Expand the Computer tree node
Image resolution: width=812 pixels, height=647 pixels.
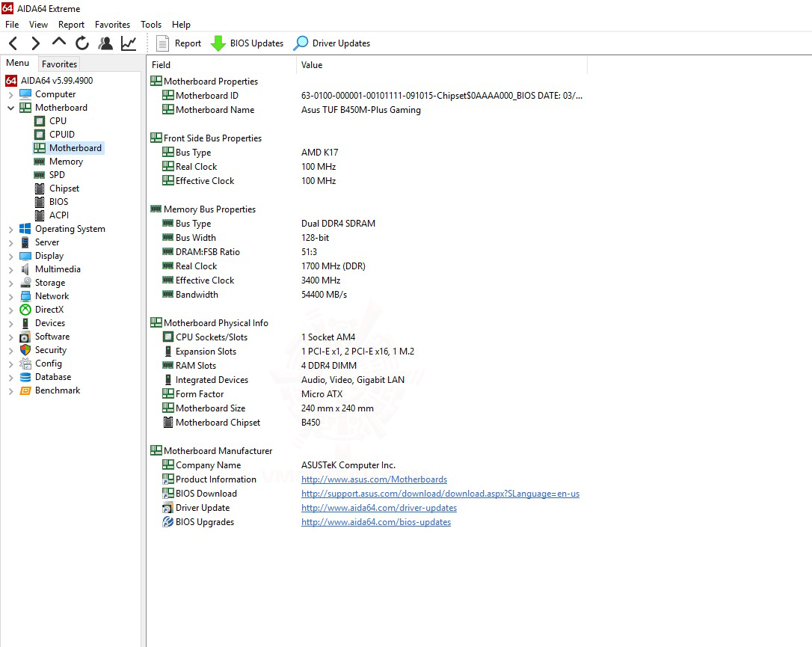[11, 95]
